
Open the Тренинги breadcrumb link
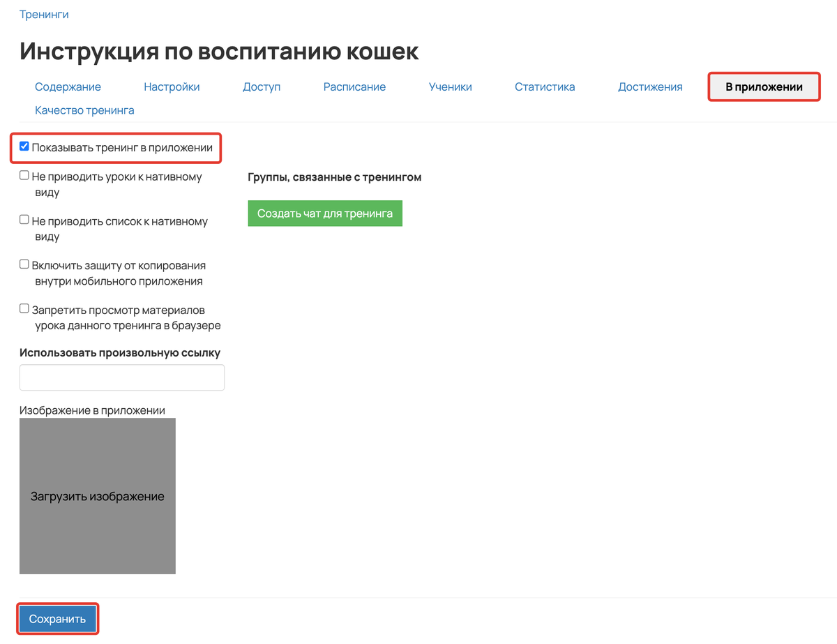[x=44, y=14]
